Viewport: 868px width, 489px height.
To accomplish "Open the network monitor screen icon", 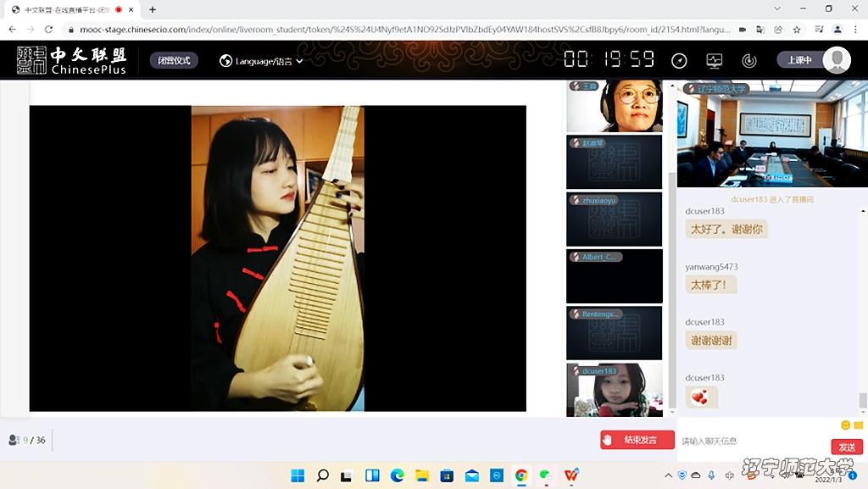I will point(714,61).
